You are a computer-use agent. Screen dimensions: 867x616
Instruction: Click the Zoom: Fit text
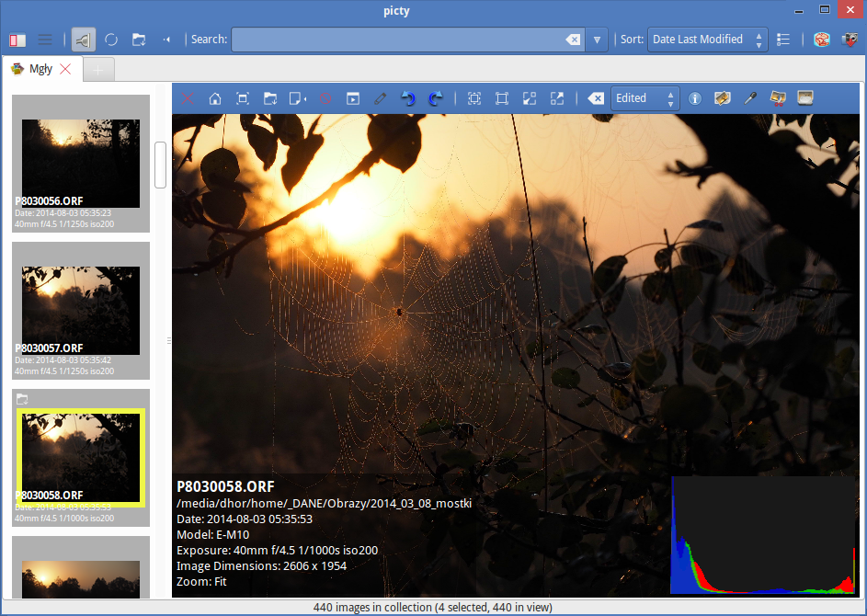[x=201, y=581]
